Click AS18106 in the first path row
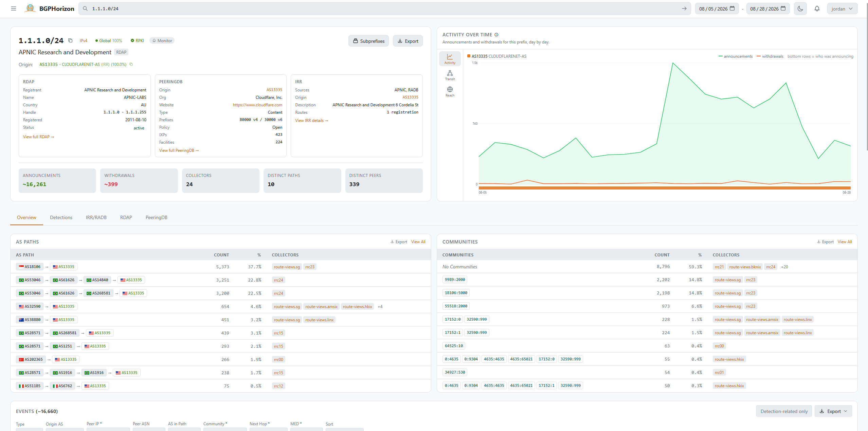The height and width of the screenshot is (431, 868). point(30,267)
